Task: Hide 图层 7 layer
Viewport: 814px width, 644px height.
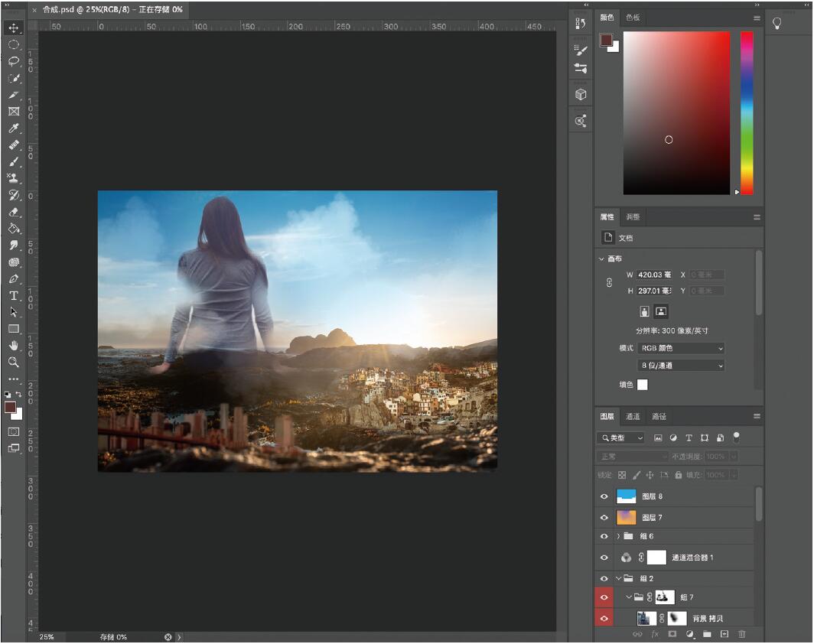Action: point(604,518)
